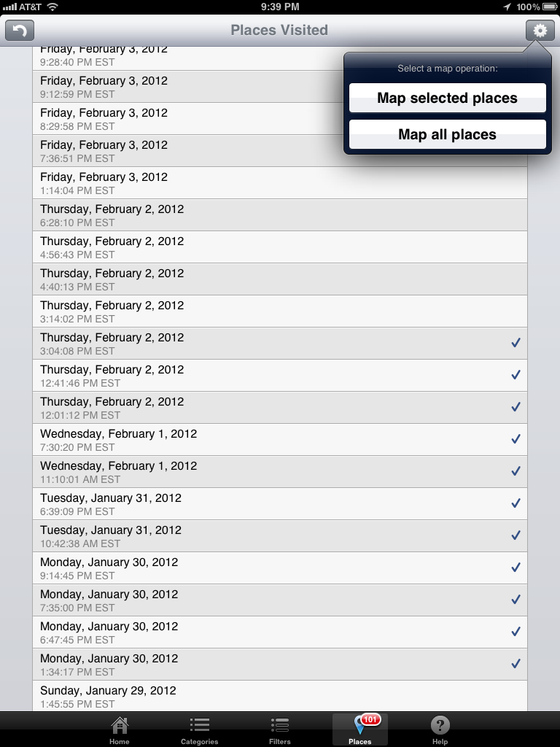Uncheck the 7:30:20 PM Wednesday February 1 entry

516,439
